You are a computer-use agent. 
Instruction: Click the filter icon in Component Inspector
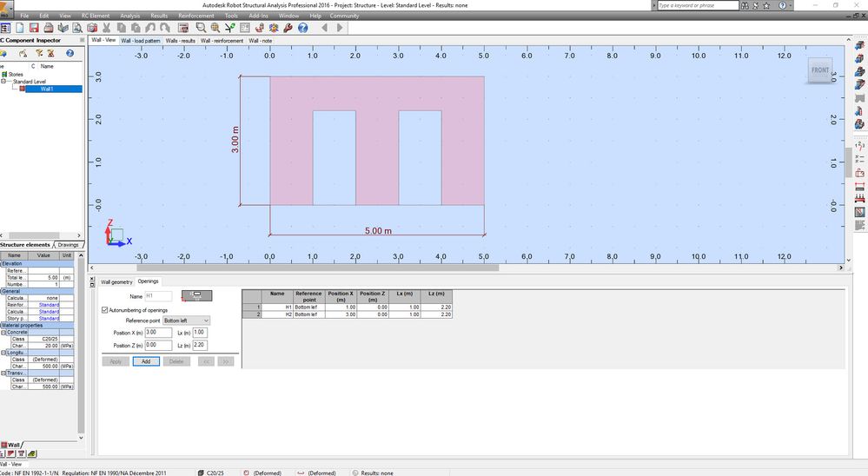(x=39, y=53)
